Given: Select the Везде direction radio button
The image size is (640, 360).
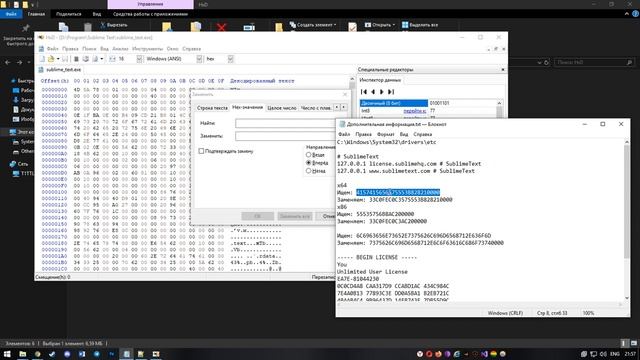Looking at the screenshot, I should click(x=309, y=155).
